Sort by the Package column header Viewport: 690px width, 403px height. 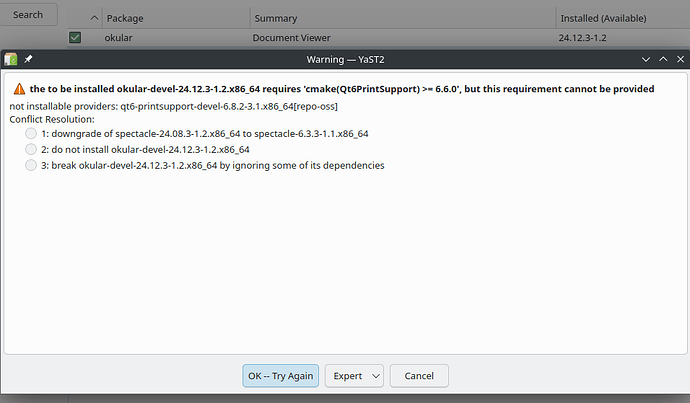click(176, 18)
